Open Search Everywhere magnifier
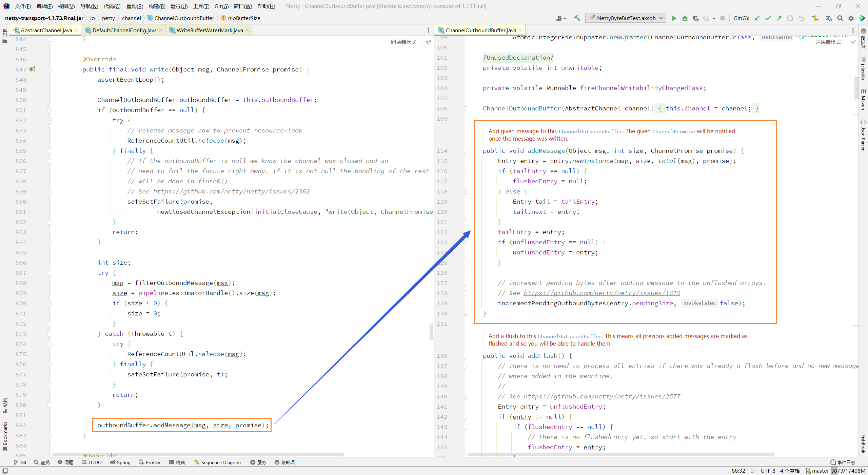This screenshot has height=475, width=868. [840, 18]
